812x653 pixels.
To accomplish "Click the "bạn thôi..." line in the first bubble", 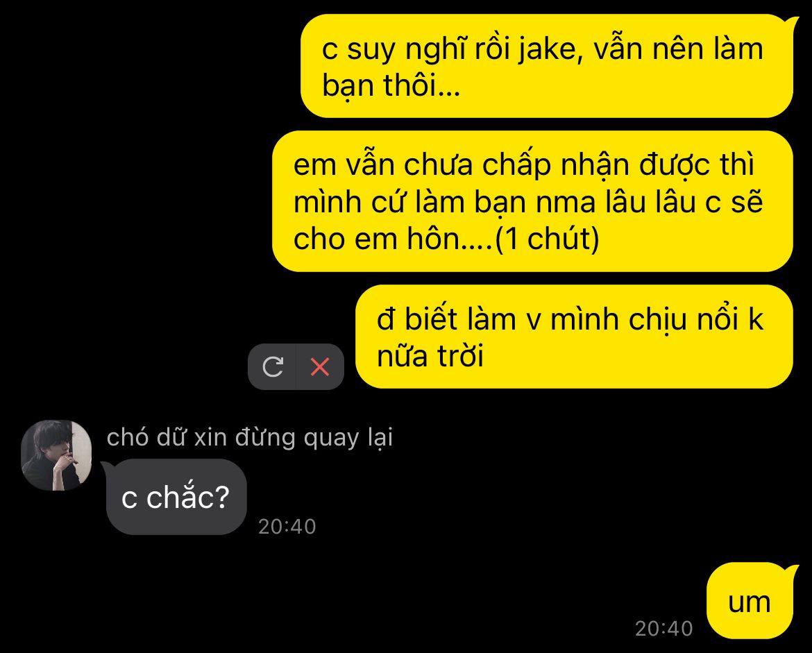I will click(x=391, y=85).
